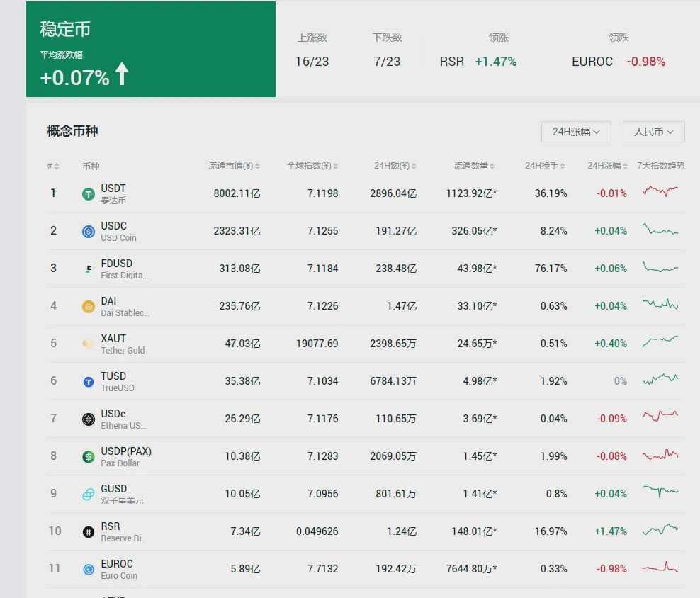Sort by 流通市值 column arrows
The image size is (700, 598).
coord(258,166)
